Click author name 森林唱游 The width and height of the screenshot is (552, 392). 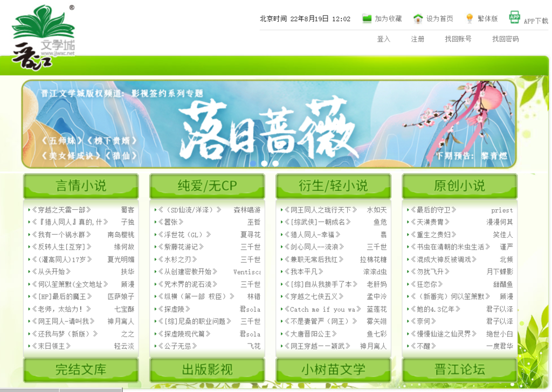click(247, 210)
